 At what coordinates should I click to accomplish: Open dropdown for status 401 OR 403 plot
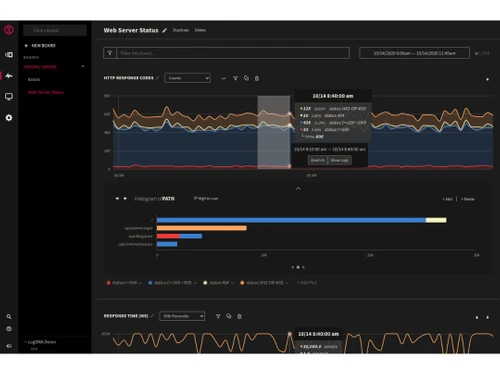[x=287, y=283]
